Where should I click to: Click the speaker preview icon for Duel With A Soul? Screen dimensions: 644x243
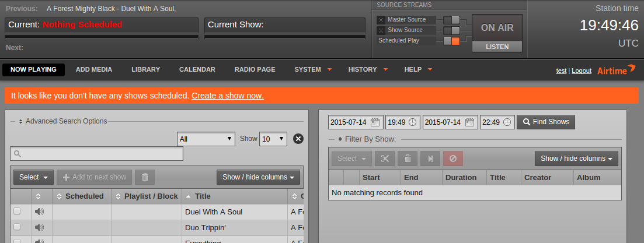[39, 212]
